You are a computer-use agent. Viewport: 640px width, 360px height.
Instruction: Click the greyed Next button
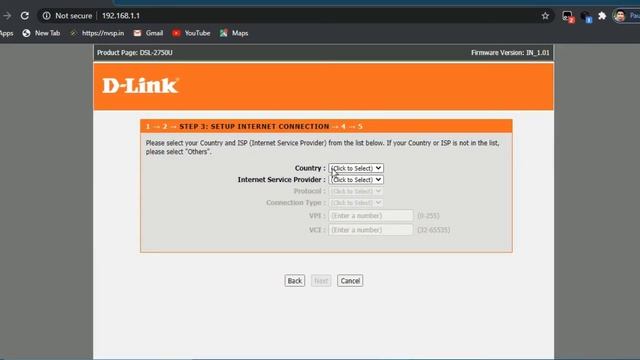[321, 281]
